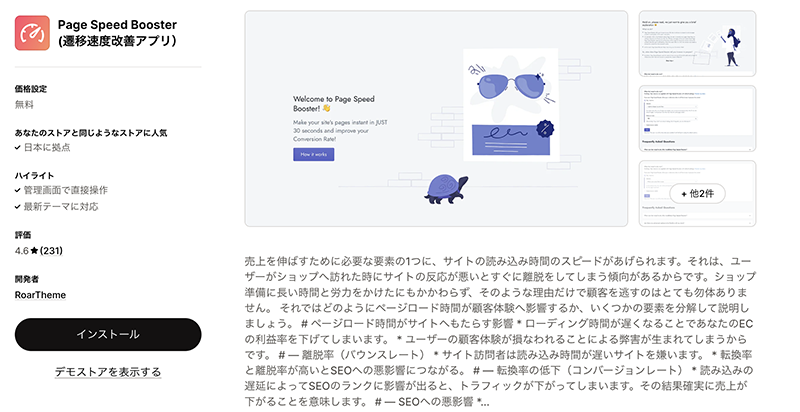This screenshot has width=800, height=412.
Task: Click the 無料 pricing text
Action: pyautogui.click(x=24, y=105)
